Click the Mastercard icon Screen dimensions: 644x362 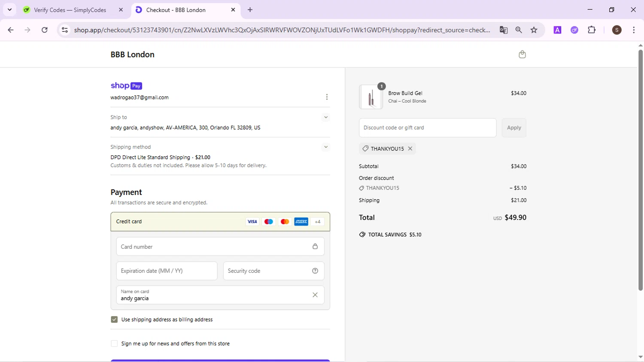pos(285,222)
